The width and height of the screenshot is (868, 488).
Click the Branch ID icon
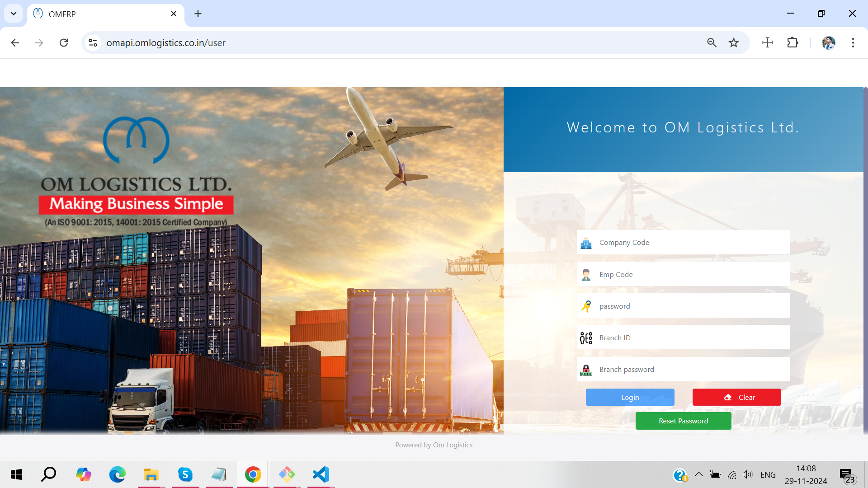[x=586, y=338]
